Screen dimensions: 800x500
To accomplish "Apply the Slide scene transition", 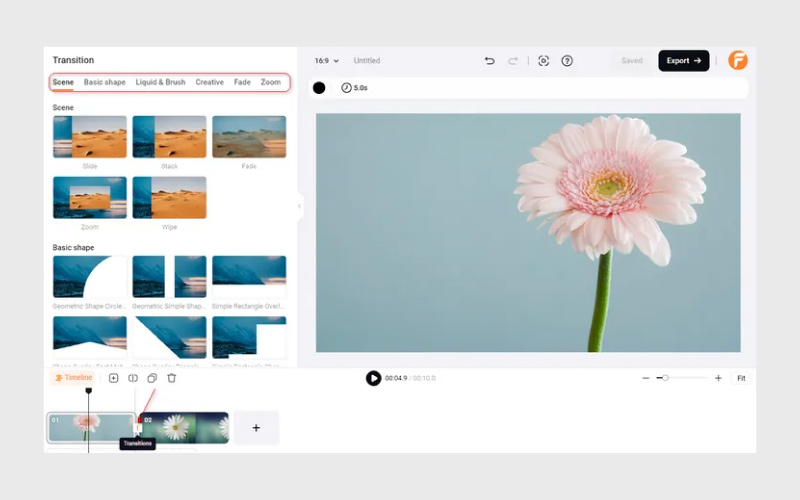I will click(x=90, y=137).
